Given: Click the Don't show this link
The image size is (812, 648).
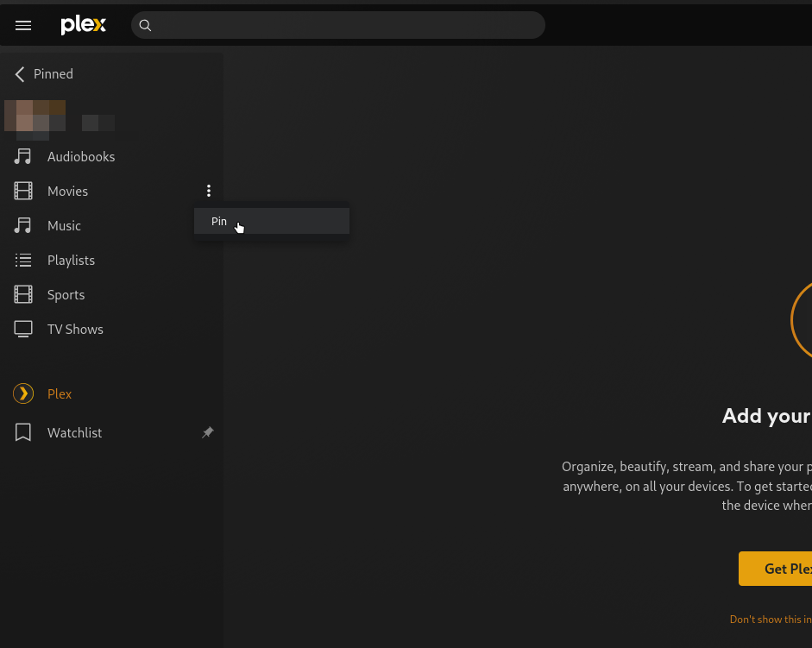Looking at the screenshot, I should (x=770, y=620).
